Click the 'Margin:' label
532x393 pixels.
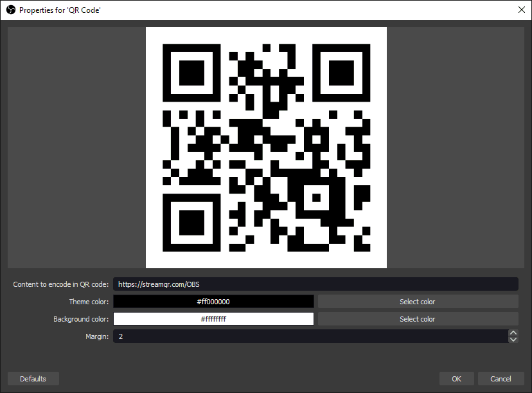pos(97,336)
